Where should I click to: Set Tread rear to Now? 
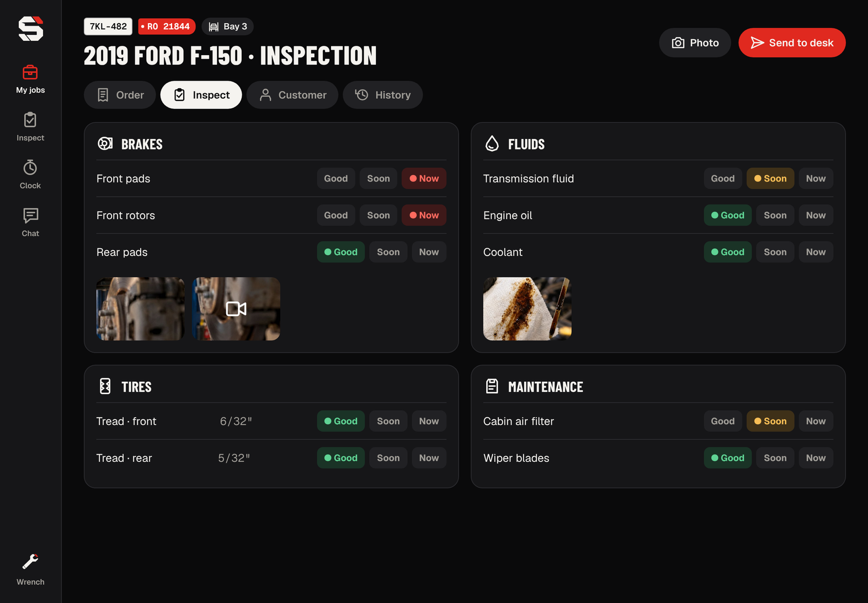click(x=429, y=458)
